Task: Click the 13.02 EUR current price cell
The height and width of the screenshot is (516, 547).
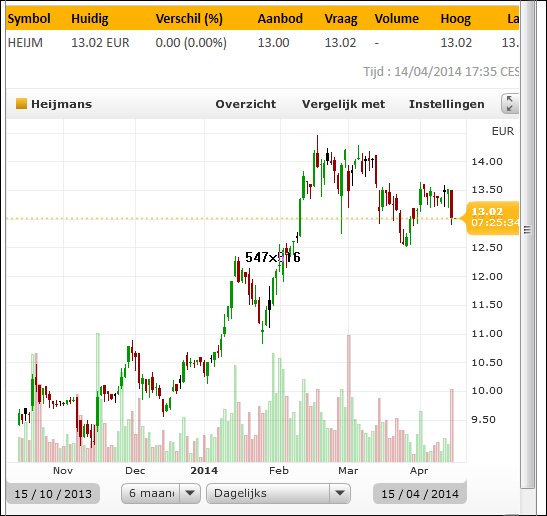Action: pos(100,43)
